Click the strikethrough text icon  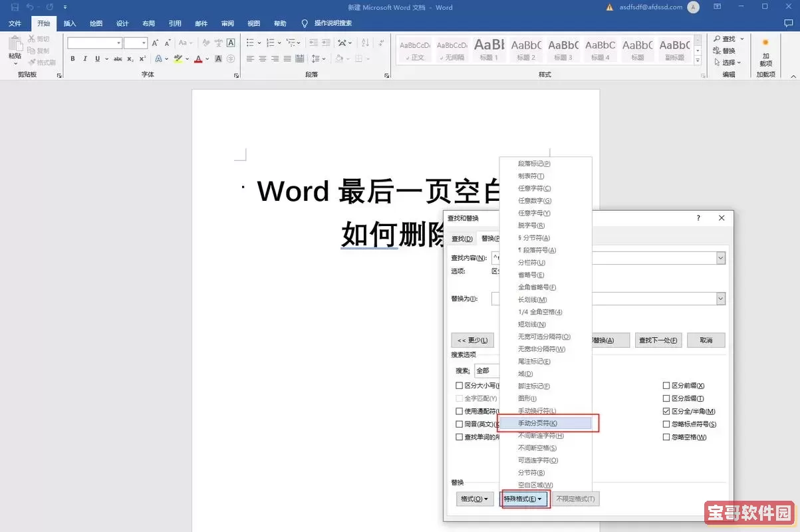click(x=118, y=59)
